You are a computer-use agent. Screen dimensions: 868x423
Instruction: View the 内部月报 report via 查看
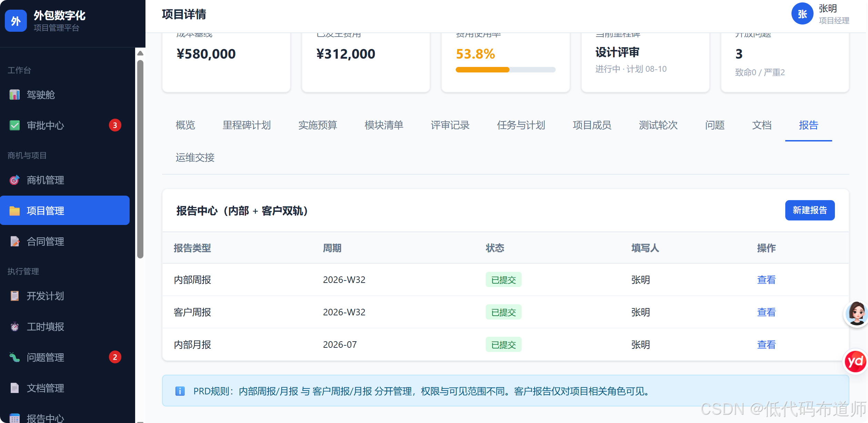766,344
